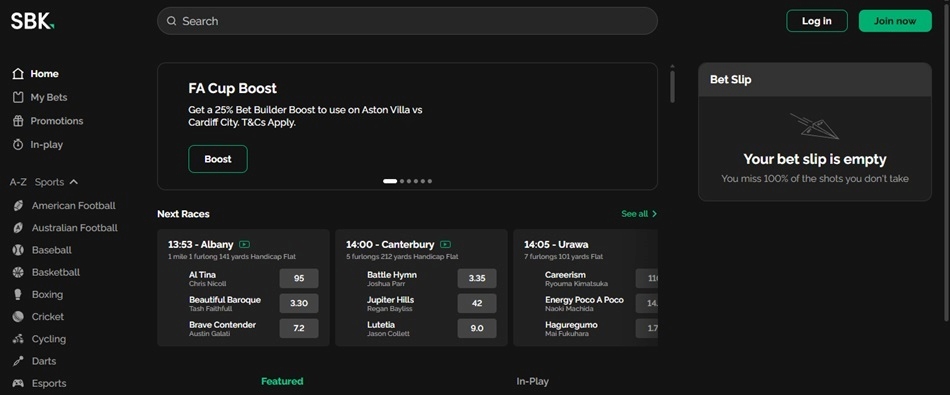The image size is (950, 395).
Task: Pick Lutetia odds 9.0
Action: pos(477,328)
